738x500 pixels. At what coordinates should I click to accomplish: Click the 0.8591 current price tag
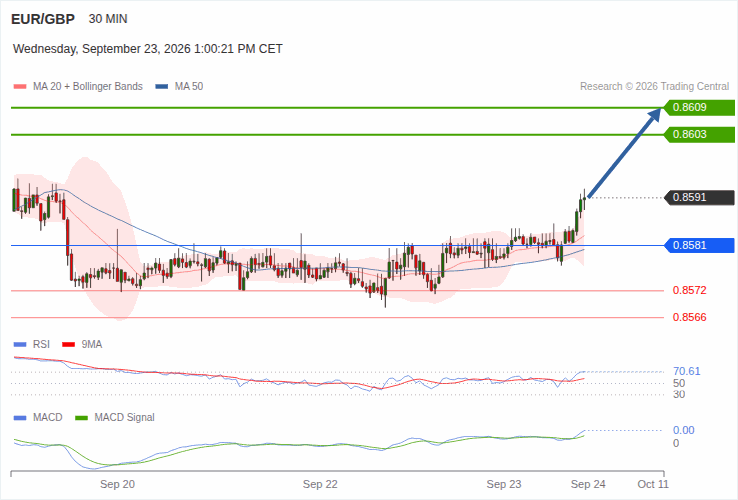pyautogui.click(x=699, y=197)
